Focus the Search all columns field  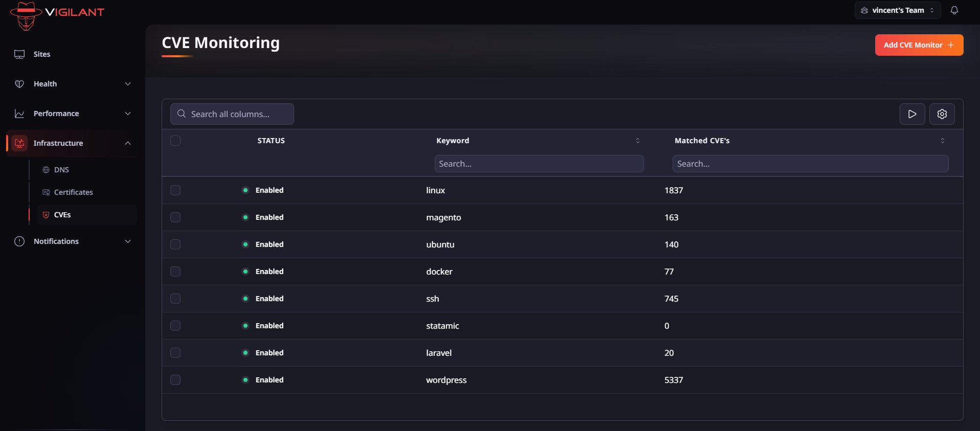point(232,114)
